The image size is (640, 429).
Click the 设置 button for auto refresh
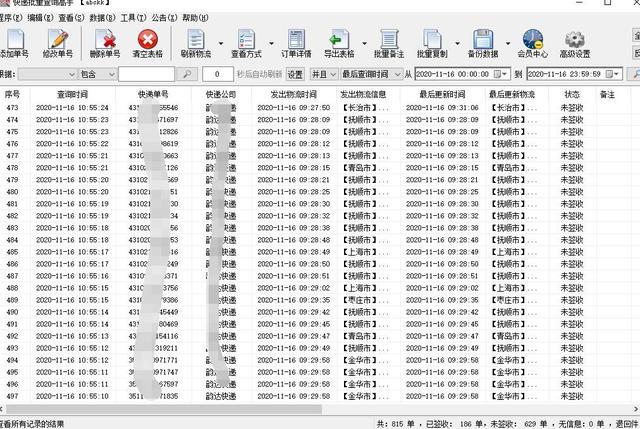point(295,74)
